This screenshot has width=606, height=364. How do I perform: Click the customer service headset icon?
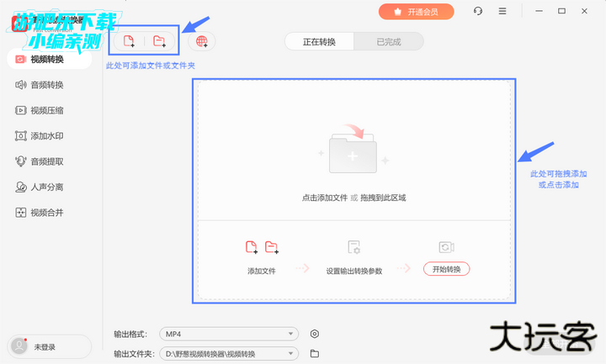click(x=478, y=11)
